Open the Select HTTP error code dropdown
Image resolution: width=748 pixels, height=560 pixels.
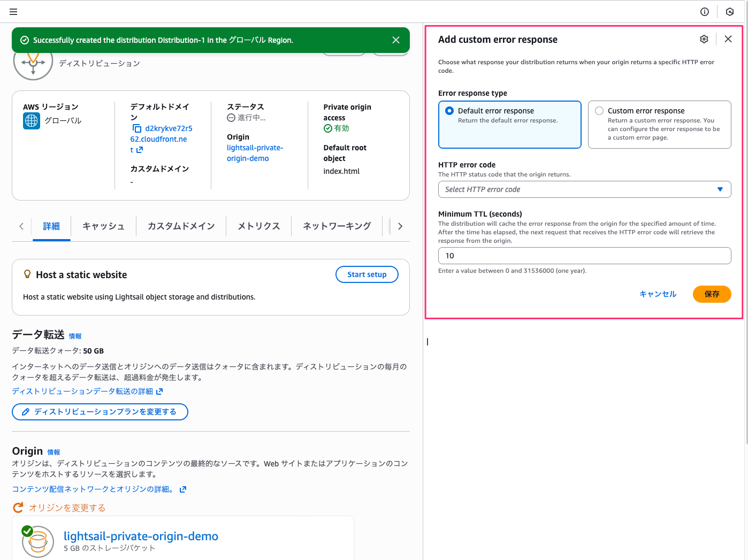[x=585, y=189]
